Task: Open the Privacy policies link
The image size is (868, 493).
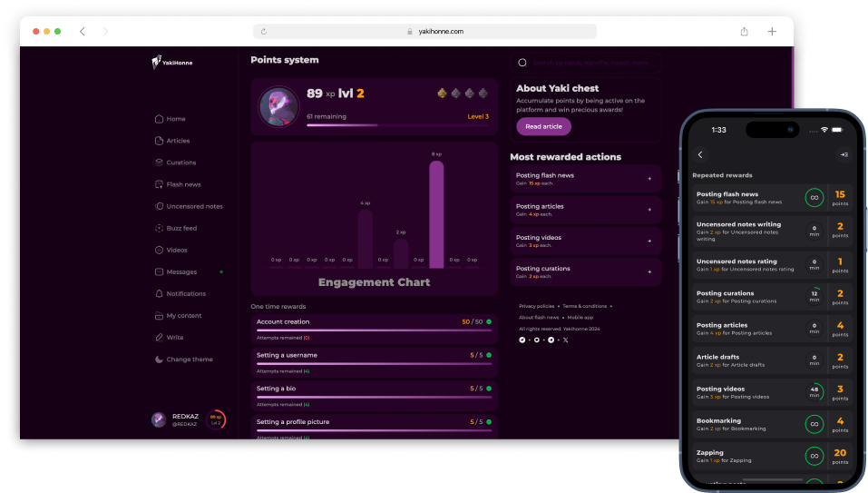Action: coord(537,306)
